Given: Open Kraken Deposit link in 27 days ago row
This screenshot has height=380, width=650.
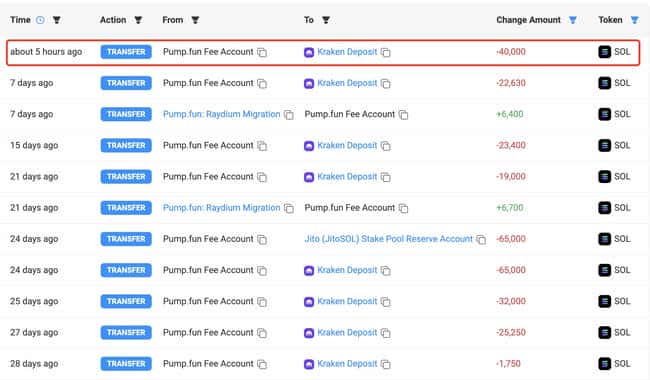Looking at the screenshot, I should pos(347,332).
